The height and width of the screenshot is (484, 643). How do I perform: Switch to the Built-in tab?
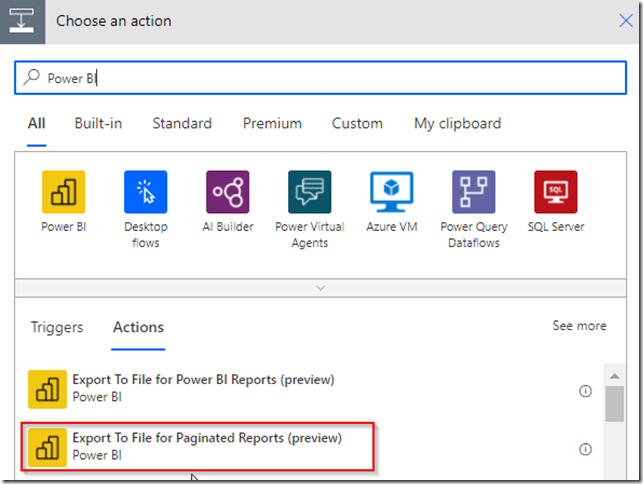click(x=98, y=123)
